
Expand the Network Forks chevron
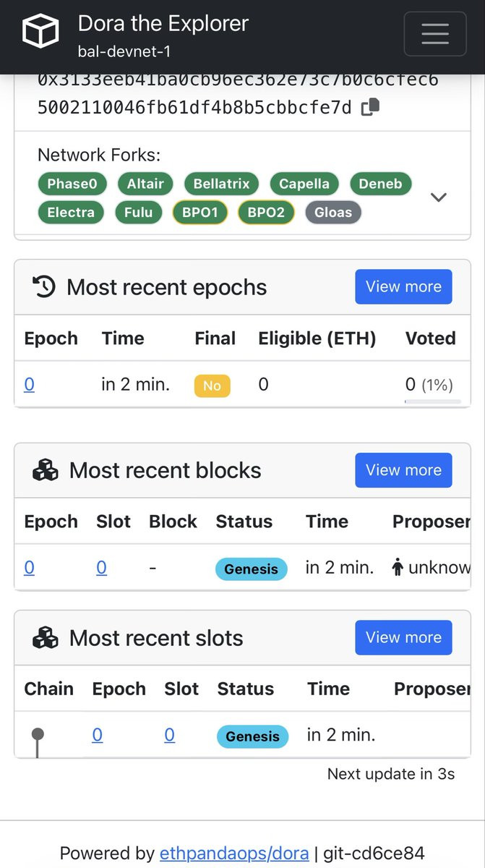pyautogui.click(x=439, y=197)
